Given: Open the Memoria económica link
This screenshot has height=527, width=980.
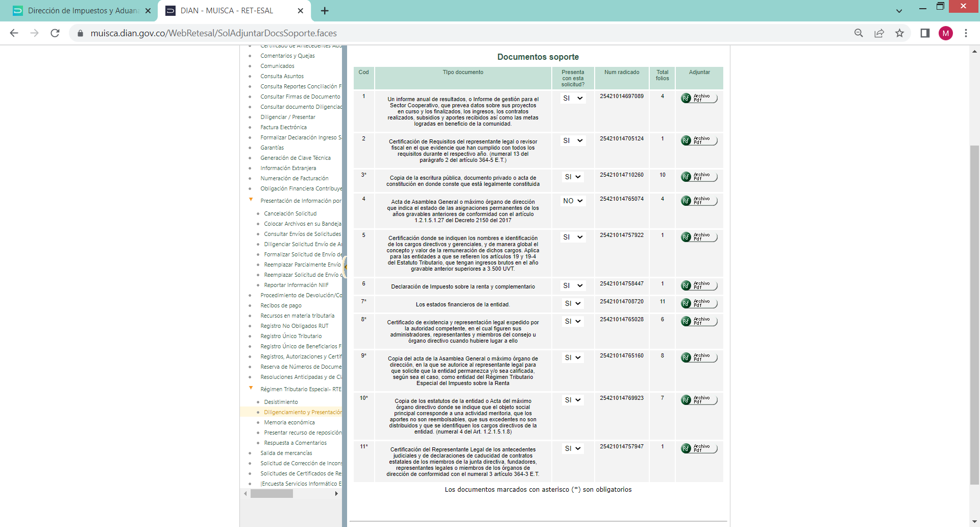Looking at the screenshot, I should [289, 422].
